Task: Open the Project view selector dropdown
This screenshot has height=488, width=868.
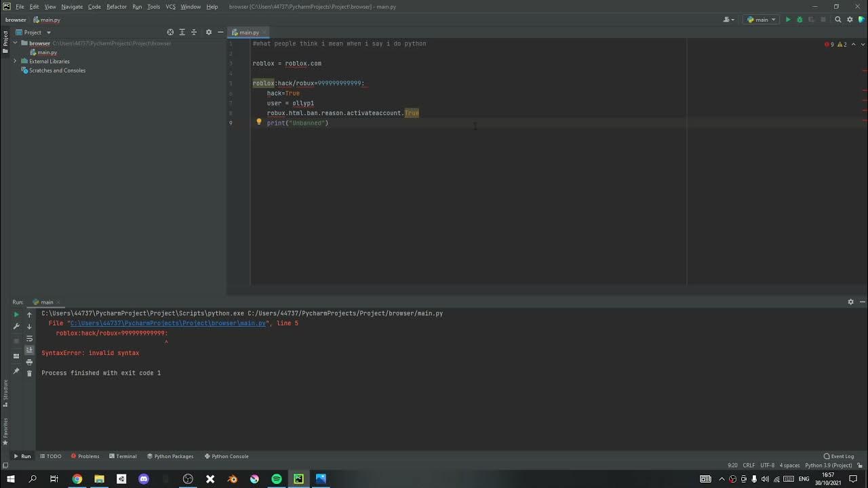Action: [x=33, y=32]
